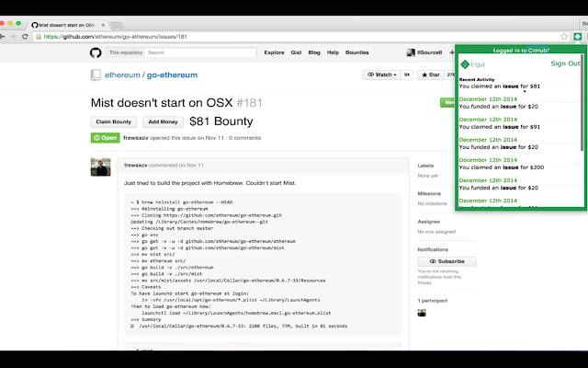Click the Havi popup scrollbar
Screen dimensions: 588x368
[582, 103]
